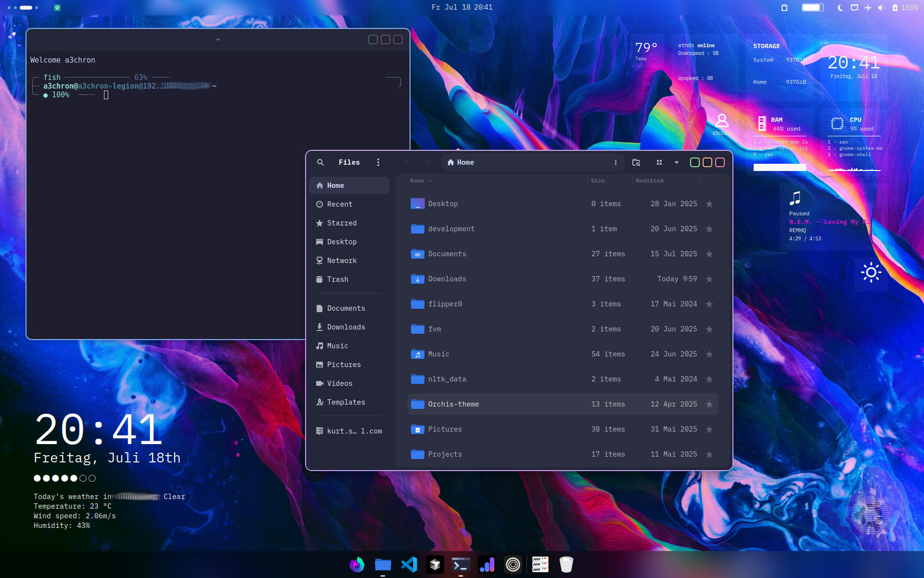
Task: Click the search-in-folder toolbar icon
Action: point(636,162)
